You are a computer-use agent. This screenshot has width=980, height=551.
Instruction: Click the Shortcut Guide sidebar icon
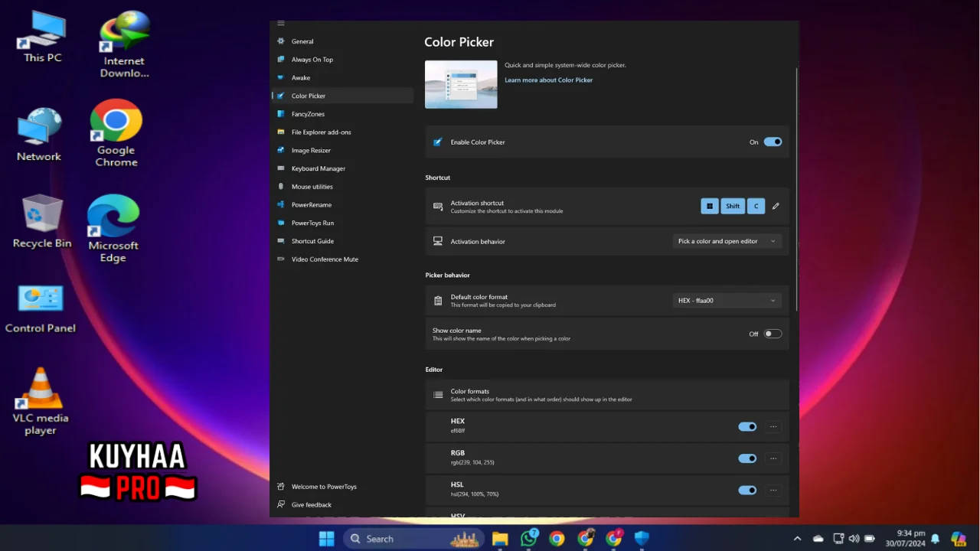pos(281,241)
